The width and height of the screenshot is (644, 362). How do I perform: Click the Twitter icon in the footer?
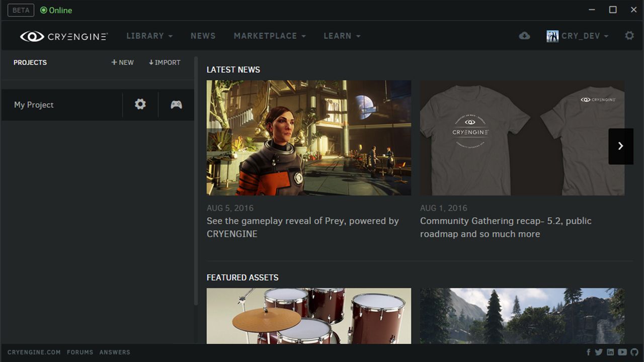(599, 352)
